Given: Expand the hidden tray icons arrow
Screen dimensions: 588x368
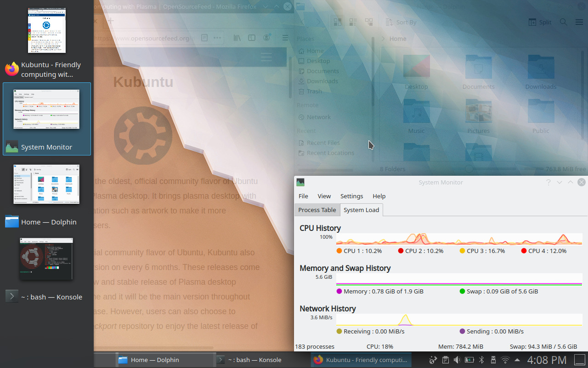Looking at the screenshot, I should tap(517, 360).
